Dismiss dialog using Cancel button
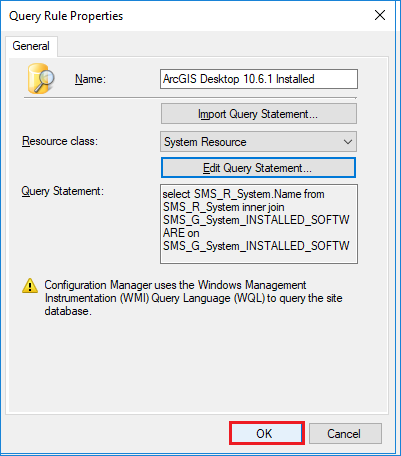The image size is (401, 456). coord(345,434)
